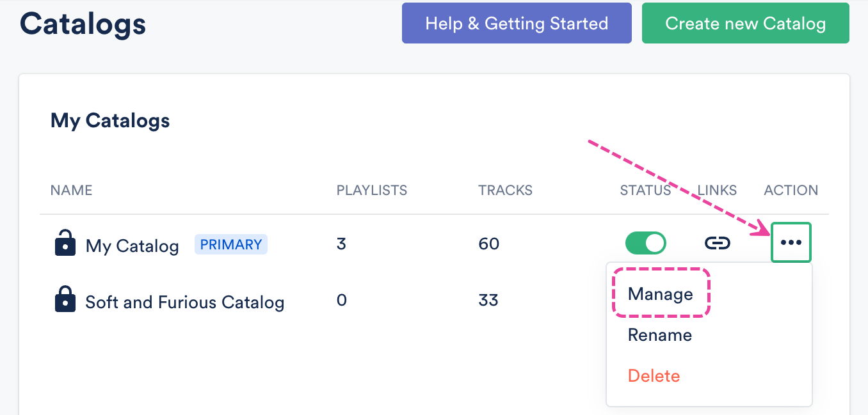Open the chain link icon for My Catalog
Screen dimensions: 868x415
718,243
